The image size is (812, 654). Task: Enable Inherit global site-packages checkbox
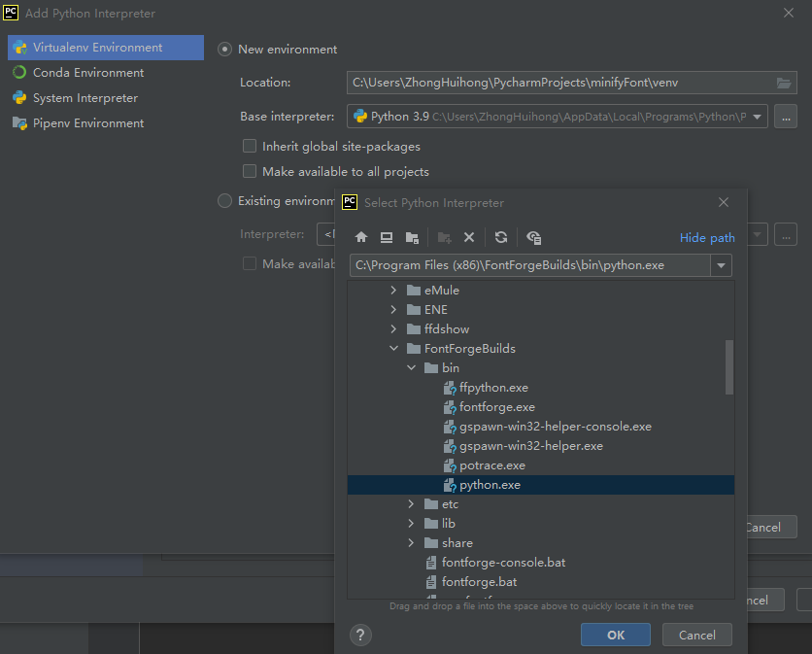(250, 146)
